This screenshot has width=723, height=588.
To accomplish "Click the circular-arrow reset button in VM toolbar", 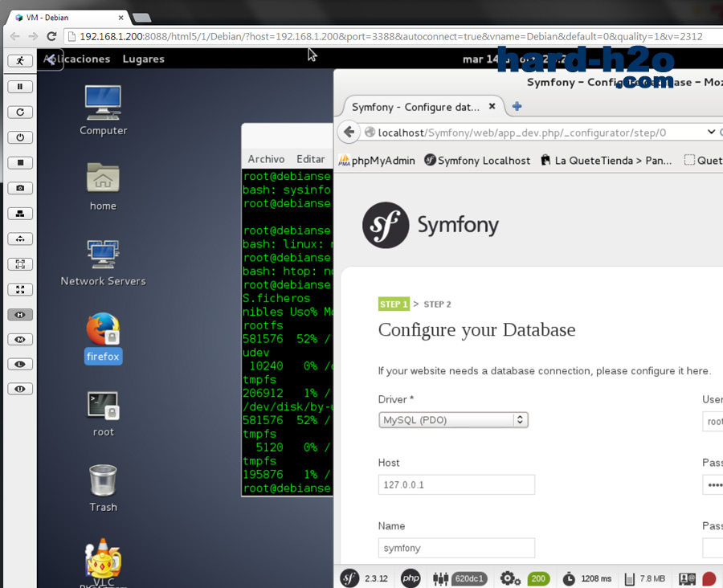I will (x=20, y=112).
